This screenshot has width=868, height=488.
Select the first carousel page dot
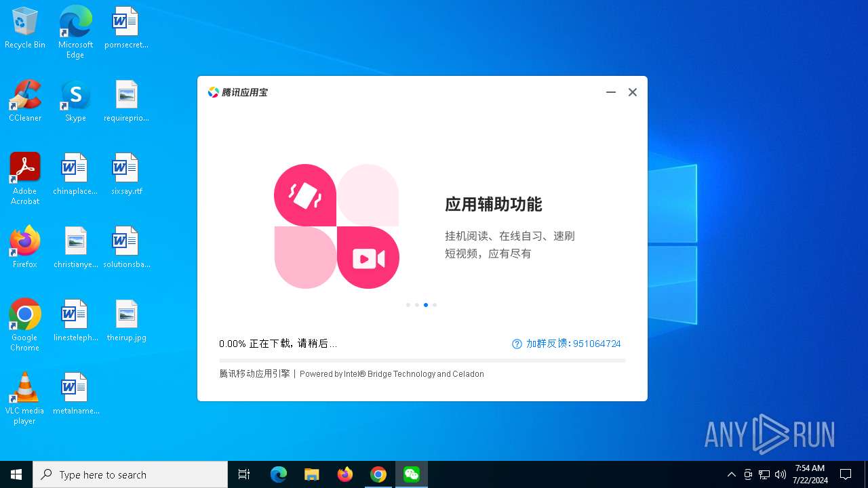point(408,305)
